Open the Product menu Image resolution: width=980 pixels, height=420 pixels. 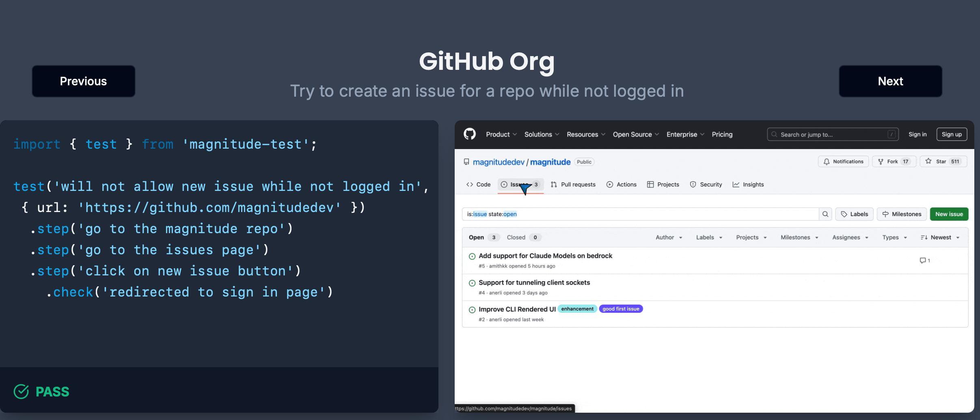[501, 134]
